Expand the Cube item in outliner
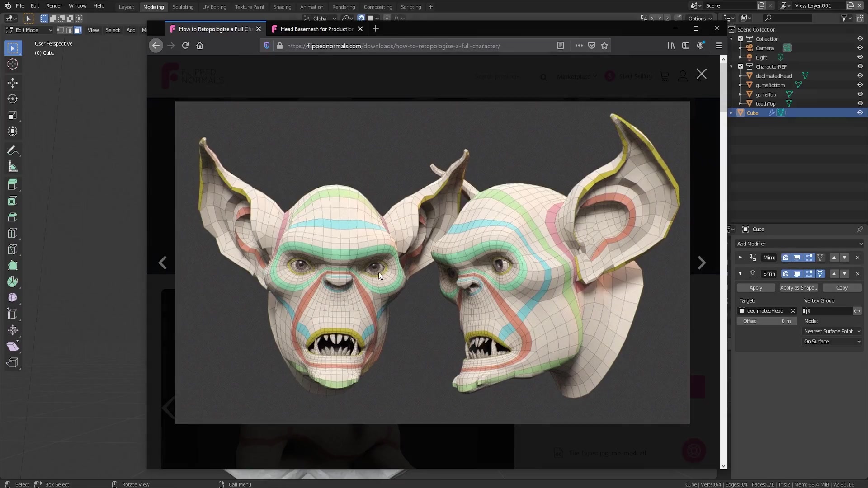 (x=731, y=113)
